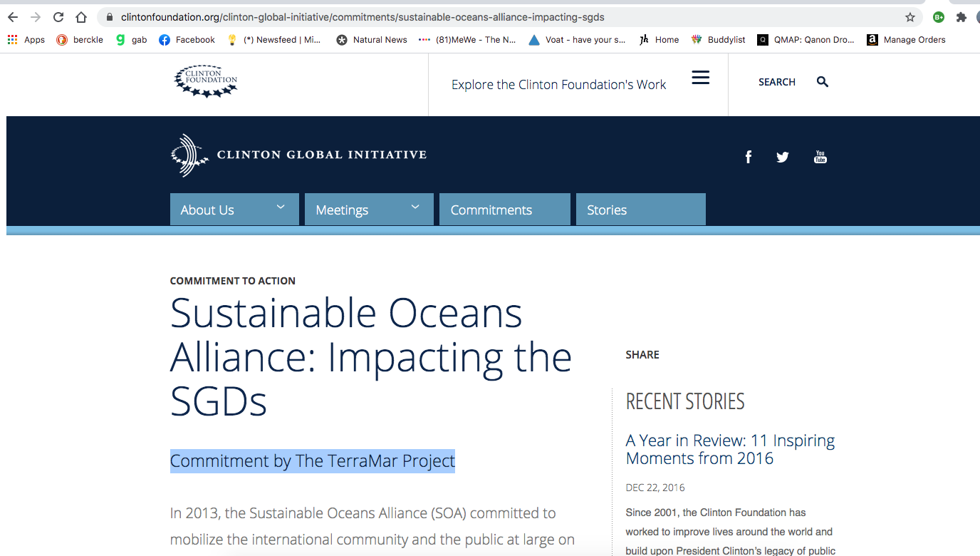Click the paragraph starting "In 2013"
The width and height of the screenshot is (980, 556).
[372, 527]
